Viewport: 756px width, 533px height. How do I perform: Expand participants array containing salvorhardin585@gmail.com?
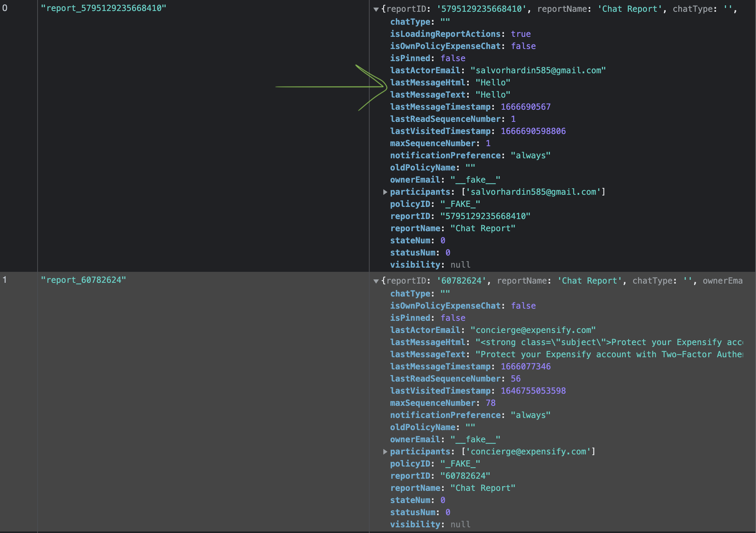(x=386, y=192)
